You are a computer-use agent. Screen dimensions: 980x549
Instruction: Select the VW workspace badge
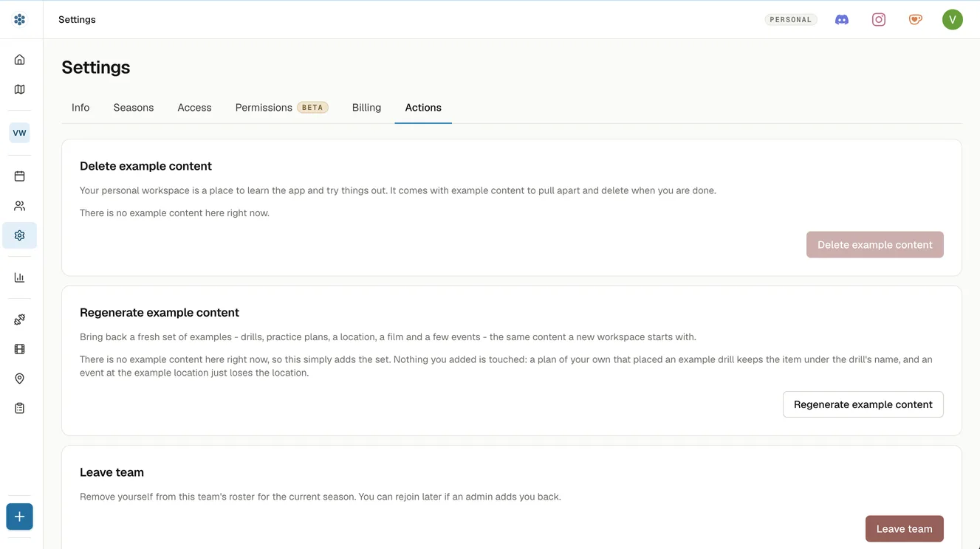[19, 133]
